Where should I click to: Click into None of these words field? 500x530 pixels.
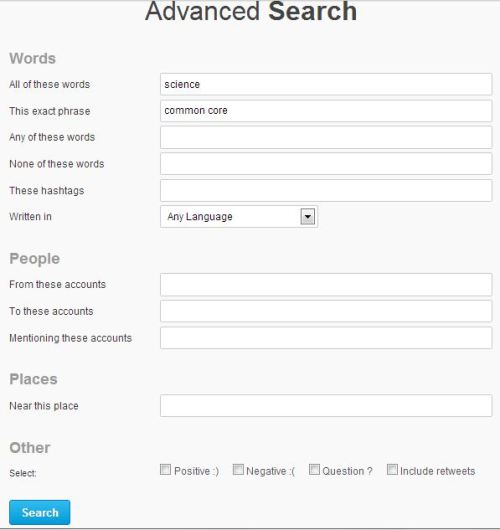click(x=326, y=164)
